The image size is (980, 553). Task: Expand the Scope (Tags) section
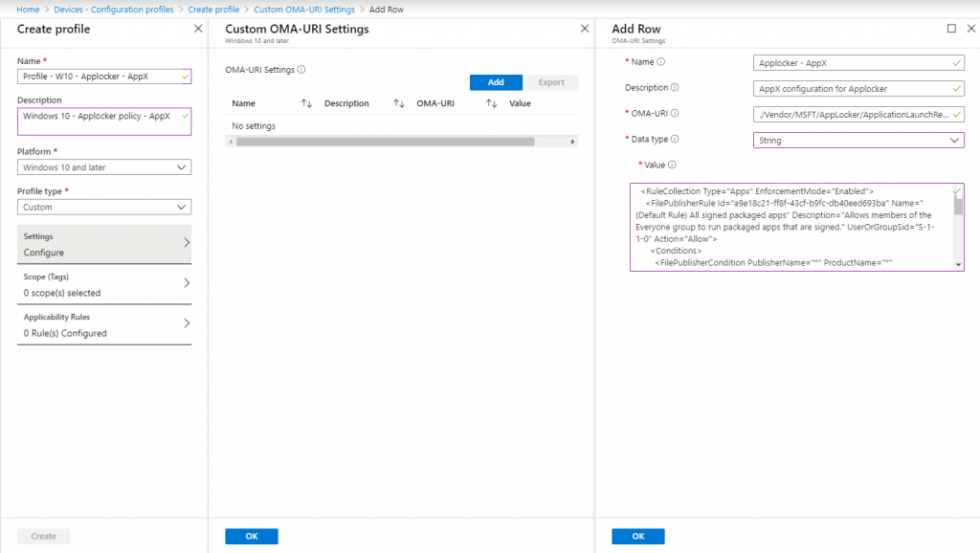click(x=103, y=282)
